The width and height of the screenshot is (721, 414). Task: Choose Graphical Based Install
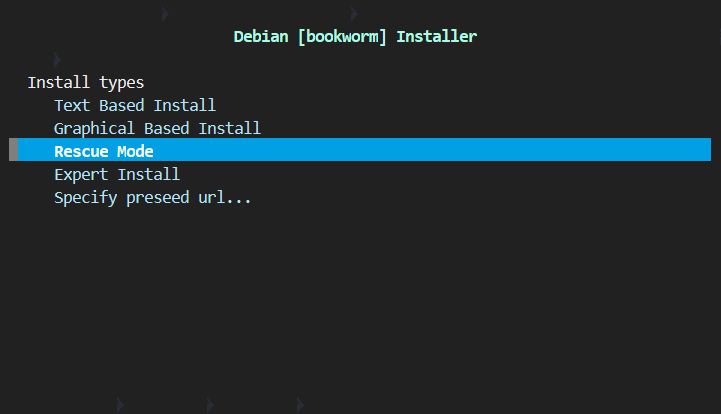(157, 128)
